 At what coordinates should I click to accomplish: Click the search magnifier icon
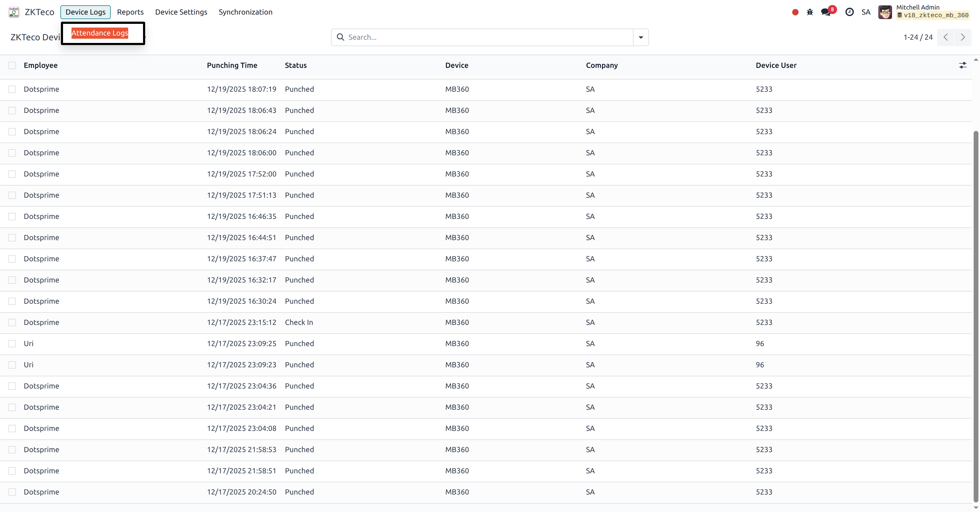point(340,37)
